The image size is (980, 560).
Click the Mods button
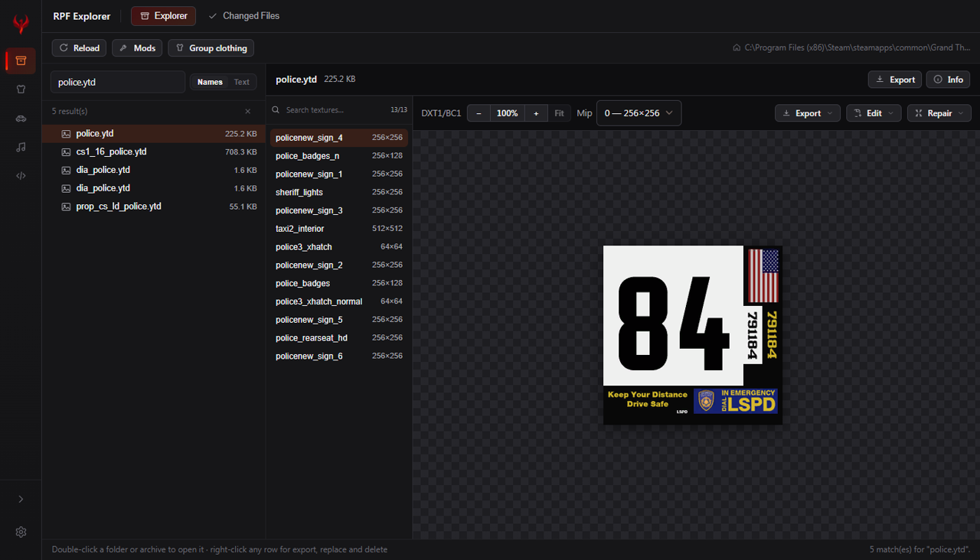(137, 48)
